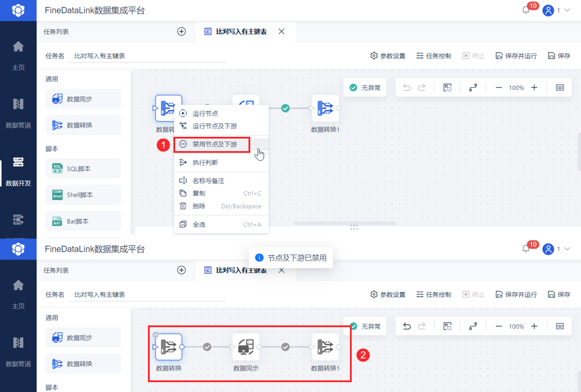Click 保存 in lower window
This screenshot has width=581, height=392.
click(559, 295)
